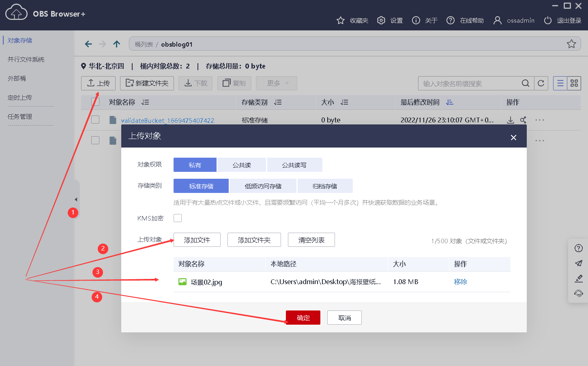Share the validateBucket object via row icon
The width and height of the screenshot is (588, 366).
pyautogui.click(x=524, y=120)
